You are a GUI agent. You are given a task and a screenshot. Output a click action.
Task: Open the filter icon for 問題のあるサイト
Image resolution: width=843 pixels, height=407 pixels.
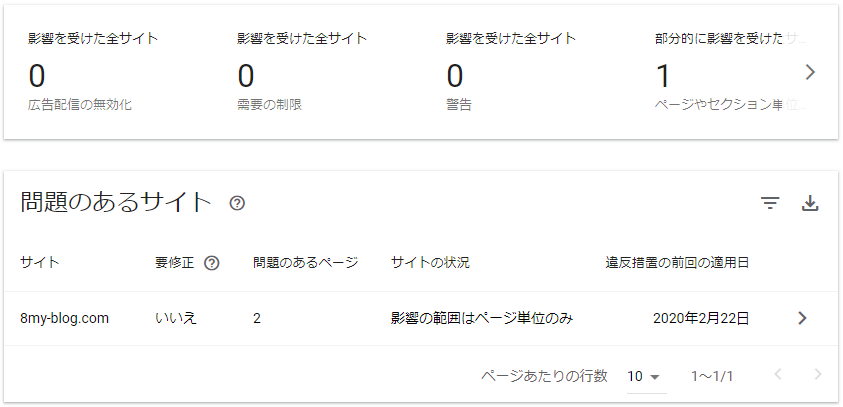point(770,203)
